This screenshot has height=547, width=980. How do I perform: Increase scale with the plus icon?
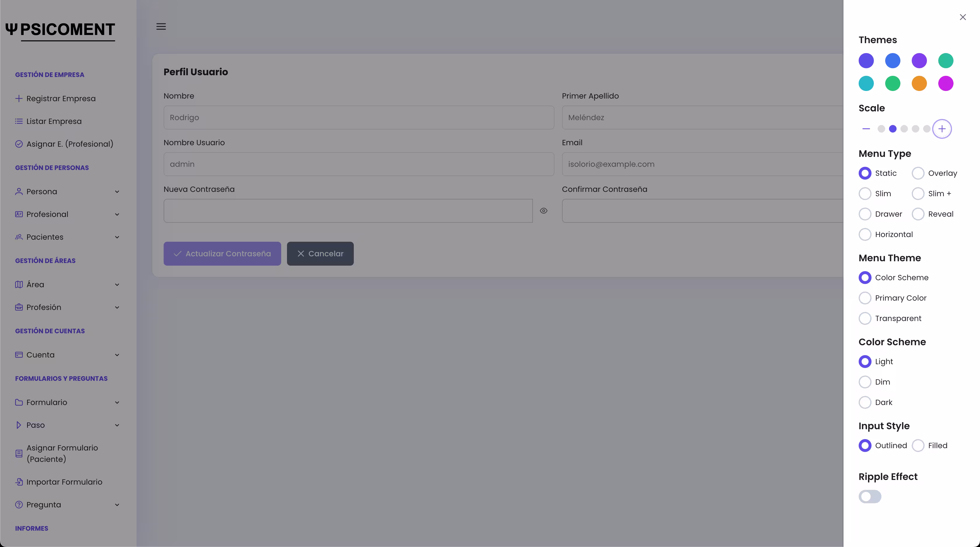942,129
